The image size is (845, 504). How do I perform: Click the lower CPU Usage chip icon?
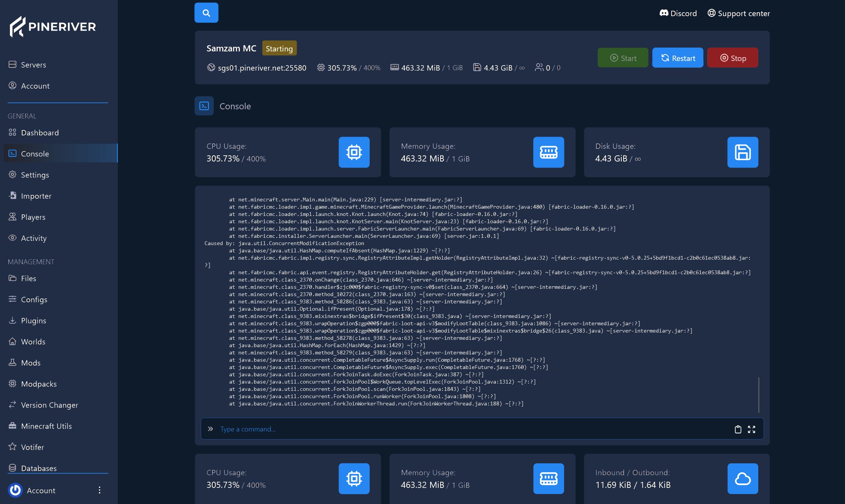coord(354,479)
